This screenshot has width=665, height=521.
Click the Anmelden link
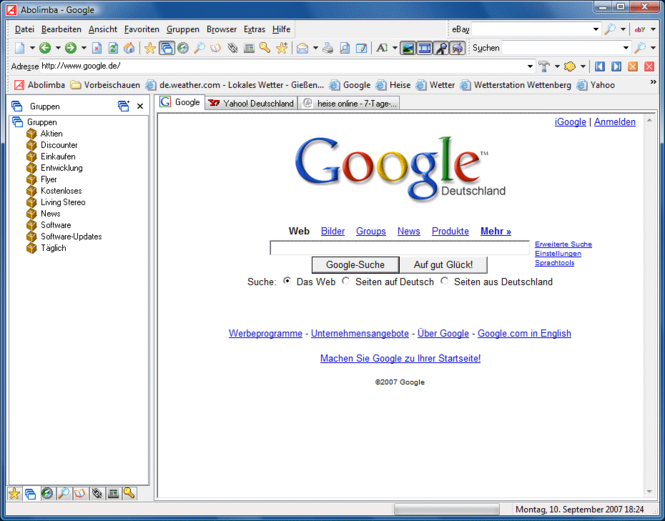coord(615,122)
